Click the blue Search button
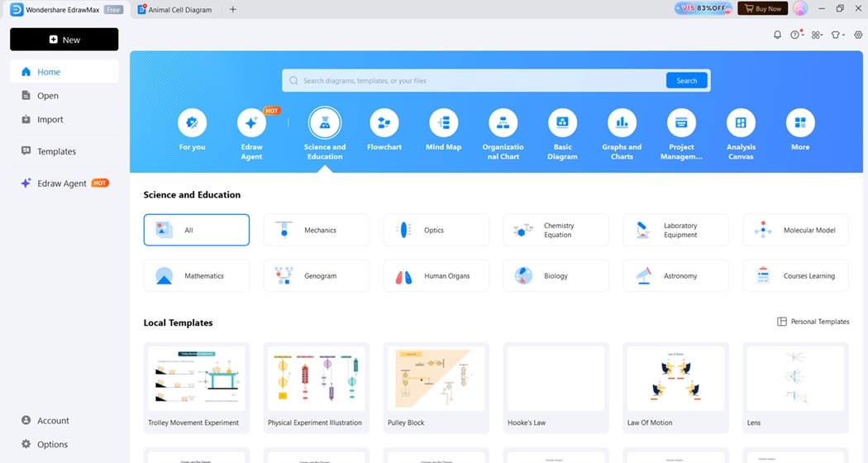868x463 pixels. 686,81
